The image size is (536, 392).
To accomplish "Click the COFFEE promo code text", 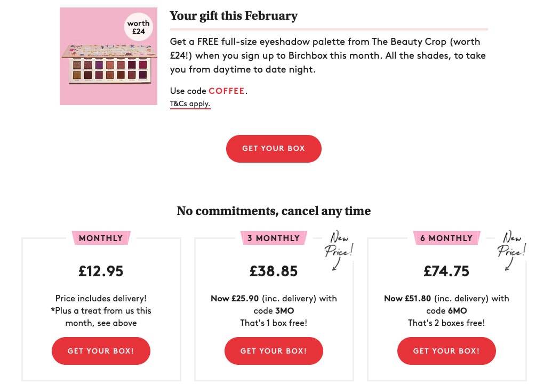I will 227,91.
